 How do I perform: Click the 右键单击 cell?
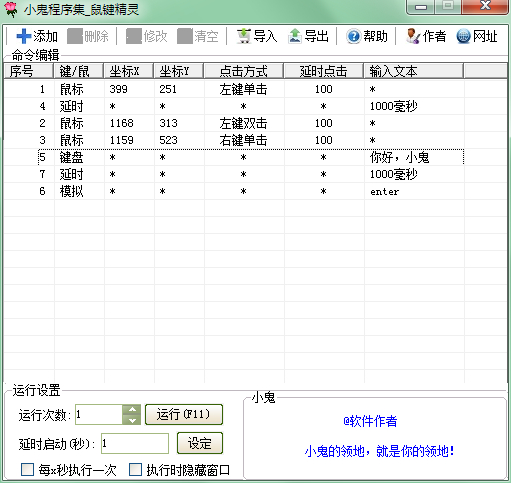point(244,140)
